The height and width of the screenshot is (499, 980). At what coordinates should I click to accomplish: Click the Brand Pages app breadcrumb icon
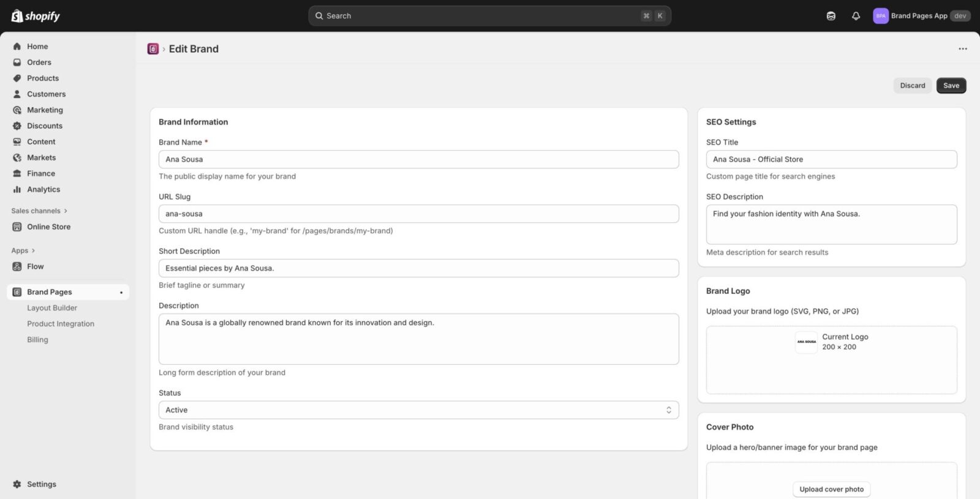[x=153, y=49]
